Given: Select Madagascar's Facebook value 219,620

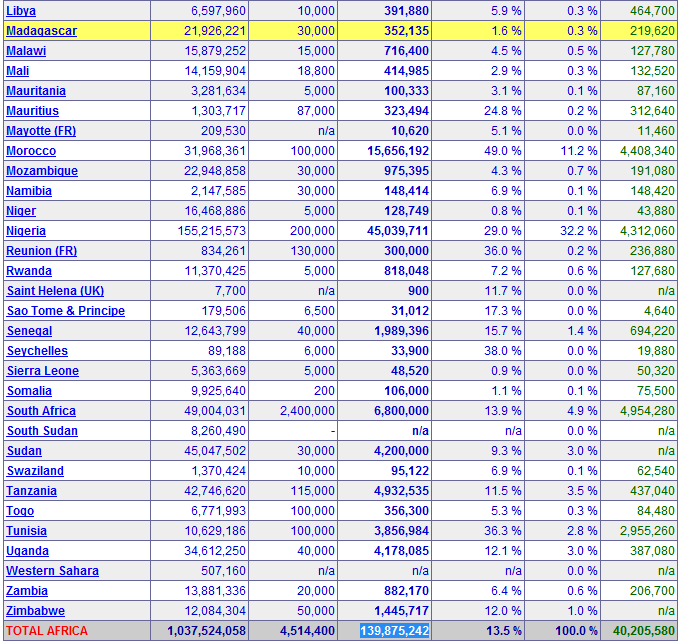Looking at the screenshot, I should (x=652, y=31).
